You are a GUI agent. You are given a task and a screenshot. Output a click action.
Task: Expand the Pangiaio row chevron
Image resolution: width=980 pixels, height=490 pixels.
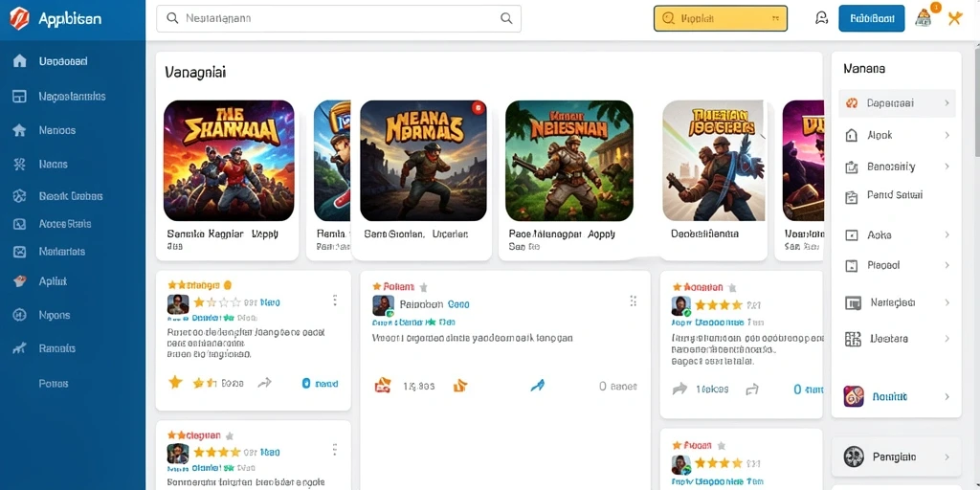pyautogui.click(x=947, y=457)
